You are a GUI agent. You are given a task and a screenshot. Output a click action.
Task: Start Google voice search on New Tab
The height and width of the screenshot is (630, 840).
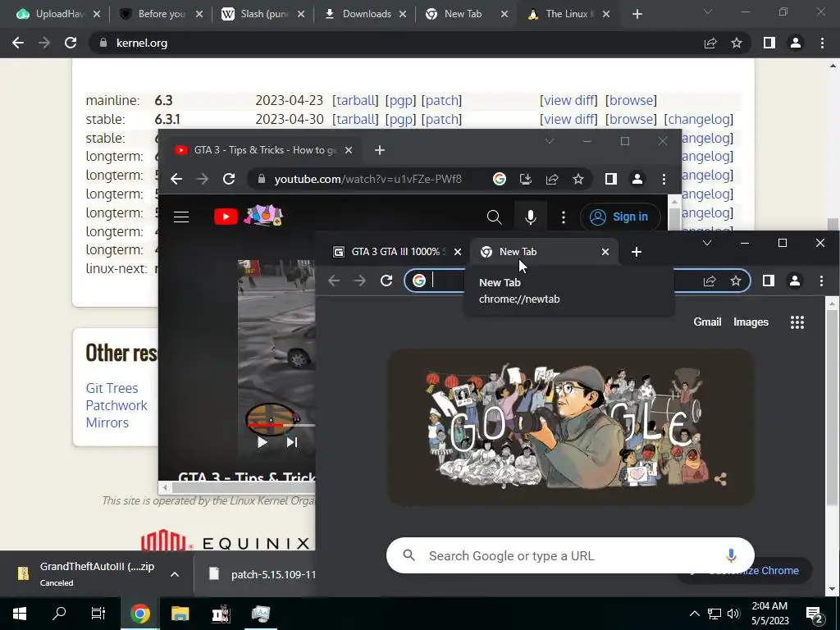[x=731, y=555]
